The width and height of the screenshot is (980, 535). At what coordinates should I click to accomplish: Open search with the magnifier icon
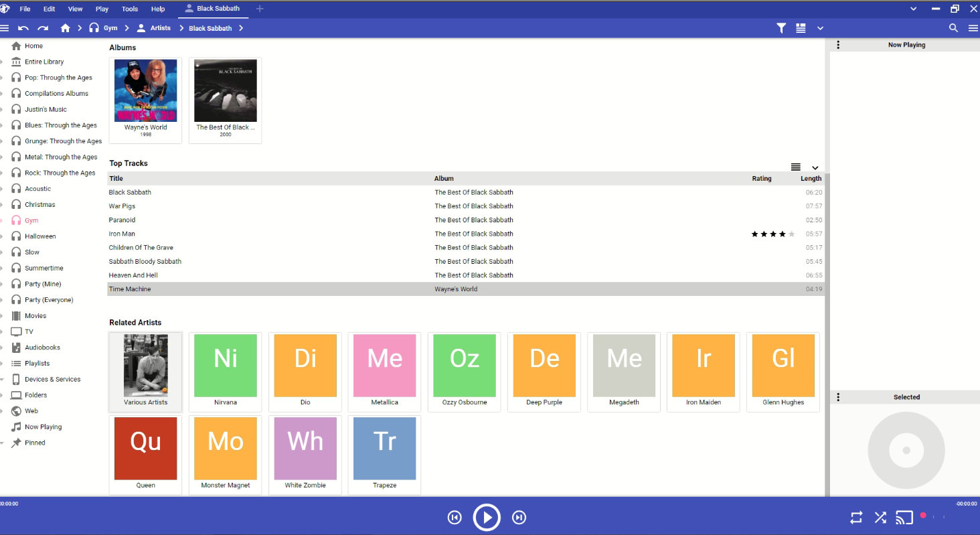953,28
